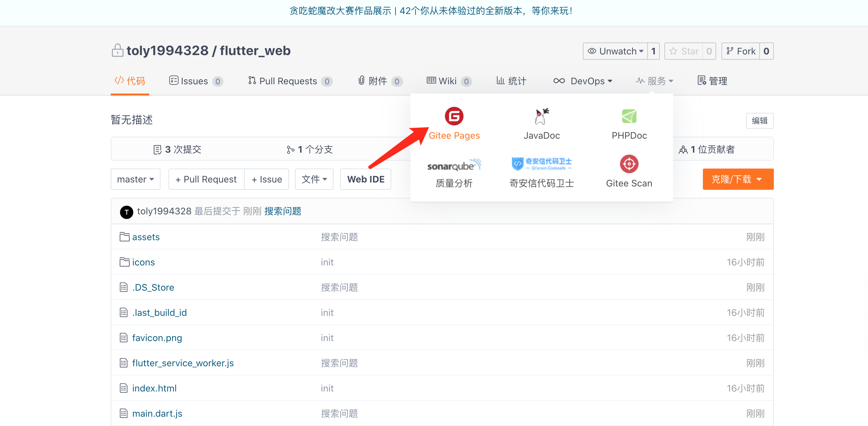Image resolution: width=868 pixels, height=426 pixels.
Task: Open Web IDE
Action: pyautogui.click(x=365, y=179)
